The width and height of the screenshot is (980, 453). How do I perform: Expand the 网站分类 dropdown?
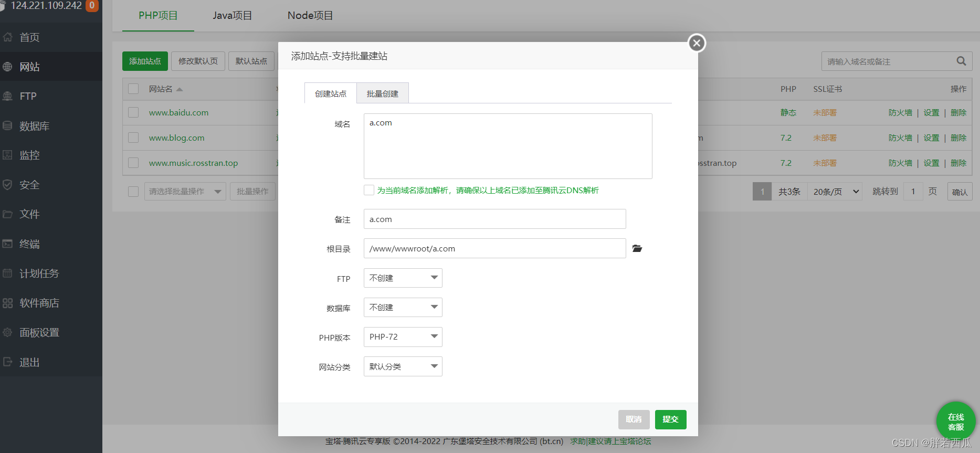pos(403,366)
